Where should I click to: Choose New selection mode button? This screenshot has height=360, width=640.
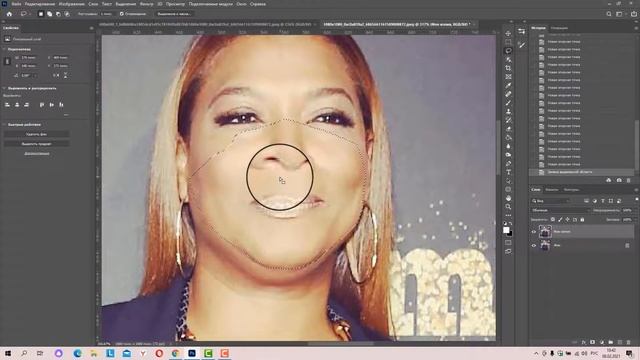click(41, 14)
